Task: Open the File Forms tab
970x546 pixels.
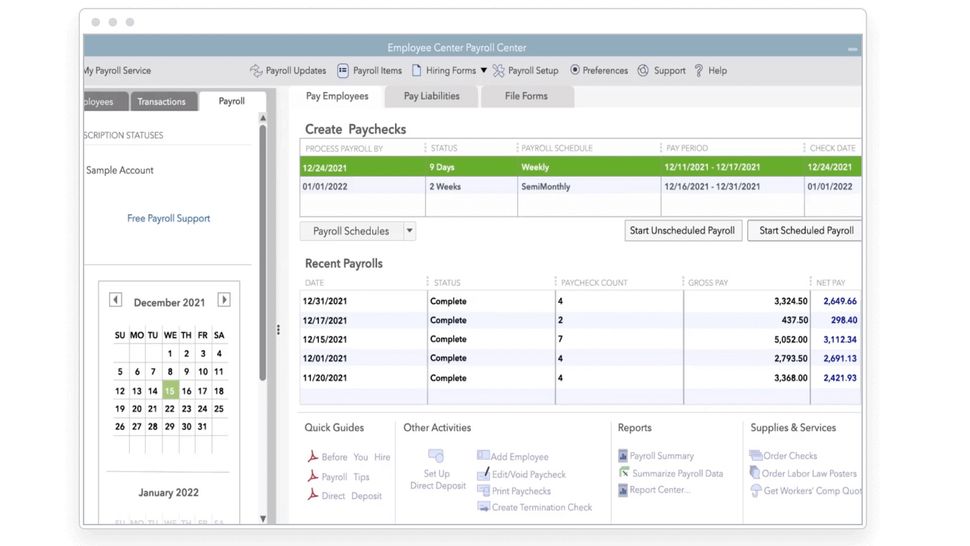Action: coord(526,96)
